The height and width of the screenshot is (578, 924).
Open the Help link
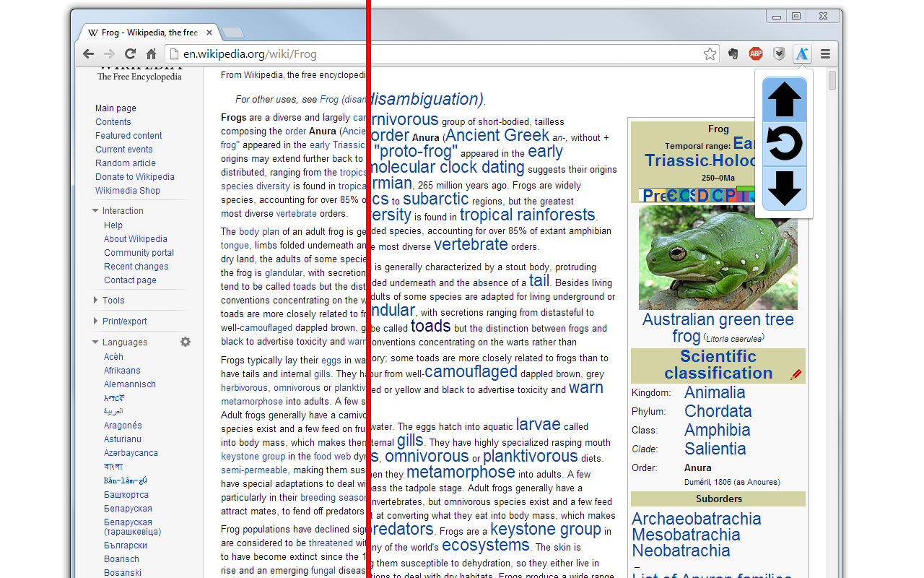[113, 225]
